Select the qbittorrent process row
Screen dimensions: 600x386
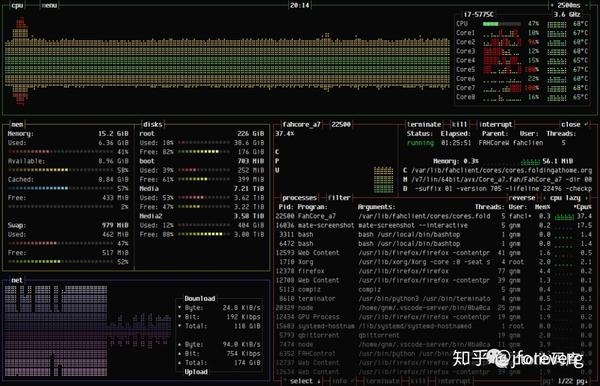point(434,336)
